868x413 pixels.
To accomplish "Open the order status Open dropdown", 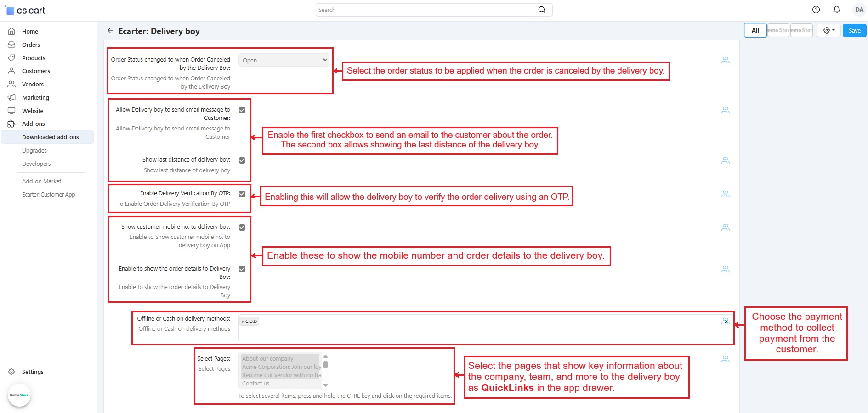I will point(284,60).
